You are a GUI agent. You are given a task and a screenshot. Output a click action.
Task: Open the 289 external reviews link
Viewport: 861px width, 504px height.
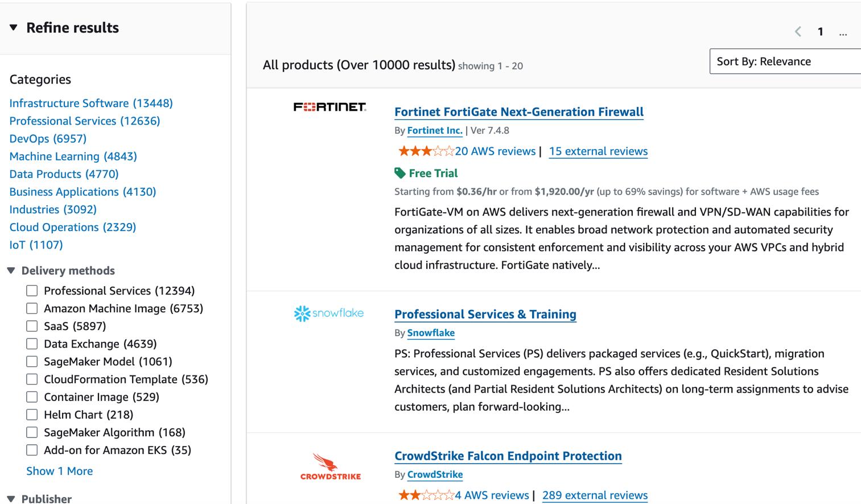pos(595,495)
